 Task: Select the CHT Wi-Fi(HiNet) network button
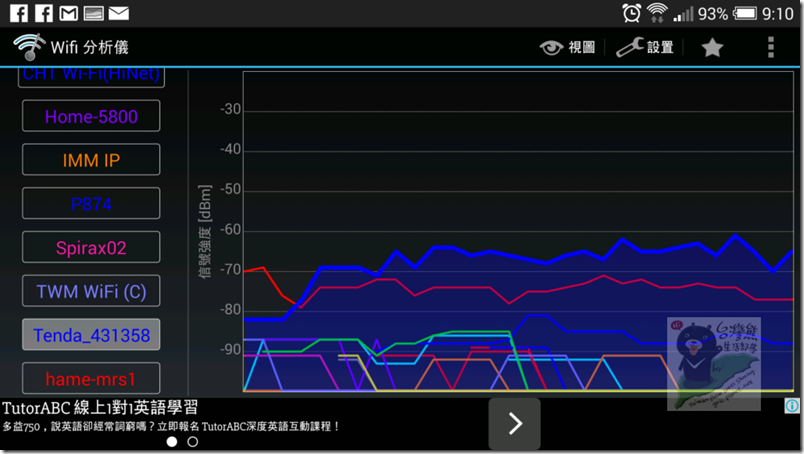click(x=91, y=76)
